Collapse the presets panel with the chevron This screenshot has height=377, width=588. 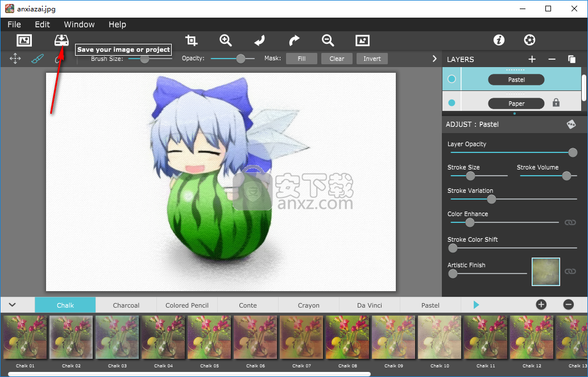13,305
